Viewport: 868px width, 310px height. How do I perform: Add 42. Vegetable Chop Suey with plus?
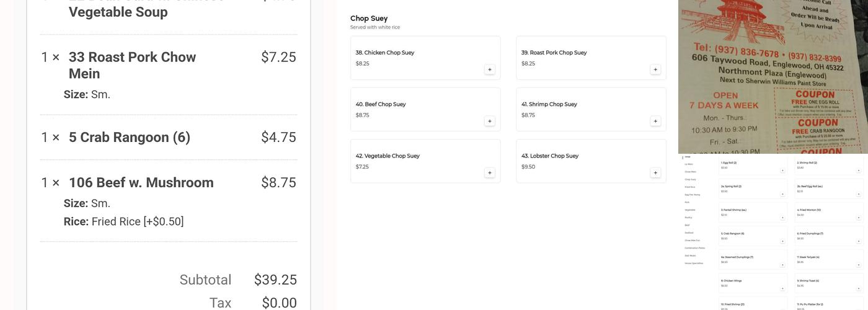pos(490,173)
